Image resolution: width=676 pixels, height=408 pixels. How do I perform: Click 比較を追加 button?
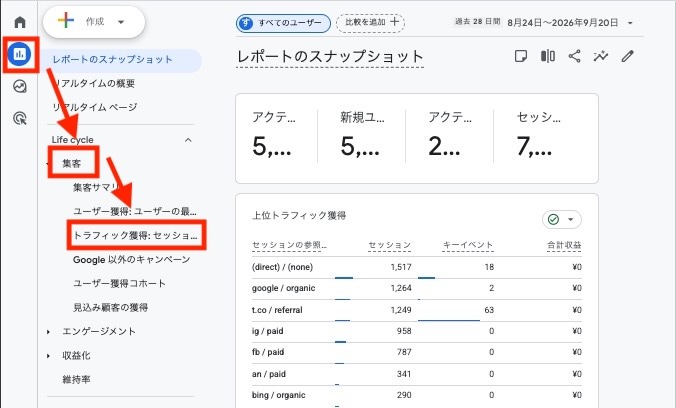pyautogui.click(x=370, y=23)
